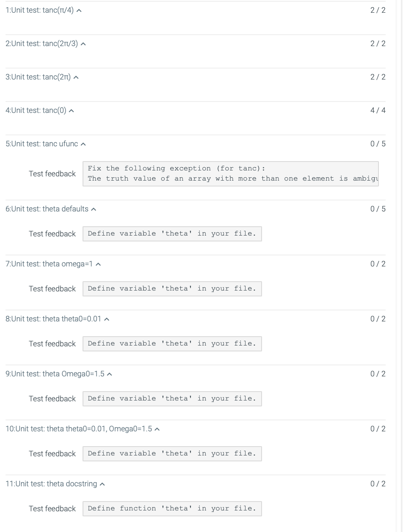Viewport: 403px width, 532px height.
Task: Select the theta defaults feedback message box
Action: [x=172, y=233]
